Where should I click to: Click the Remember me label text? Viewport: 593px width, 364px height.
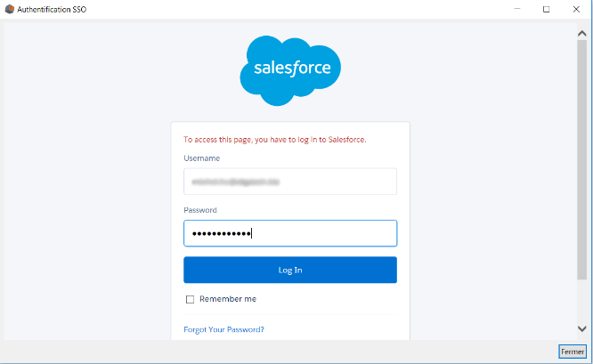pos(228,299)
